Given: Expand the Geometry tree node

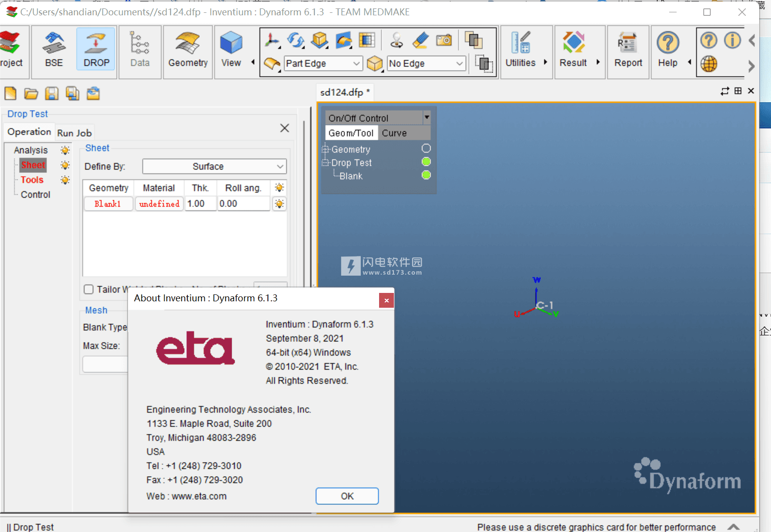Looking at the screenshot, I should pyautogui.click(x=325, y=149).
